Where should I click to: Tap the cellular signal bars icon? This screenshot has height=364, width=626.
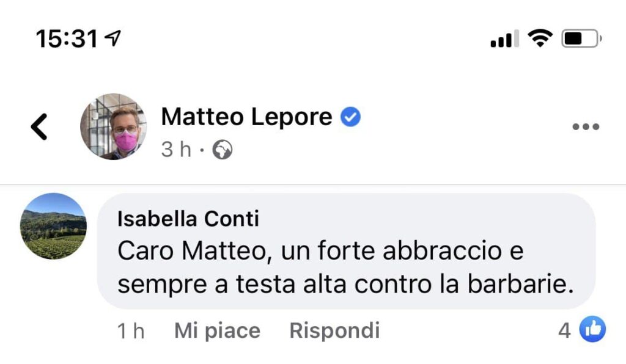pyautogui.click(x=504, y=40)
